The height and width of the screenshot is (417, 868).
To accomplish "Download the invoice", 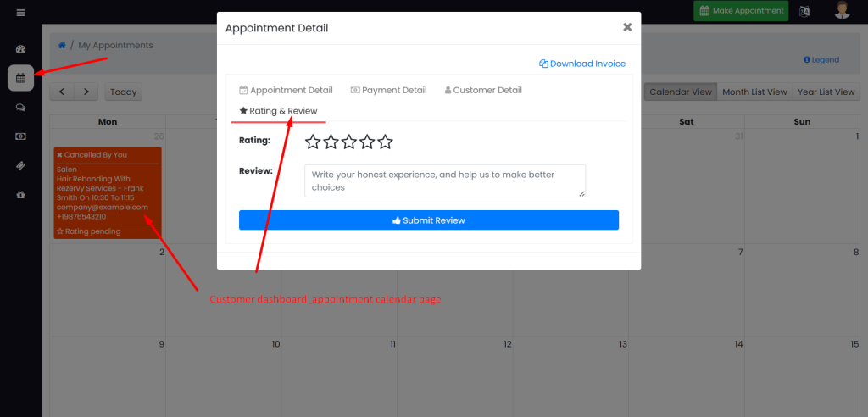I will pyautogui.click(x=582, y=64).
